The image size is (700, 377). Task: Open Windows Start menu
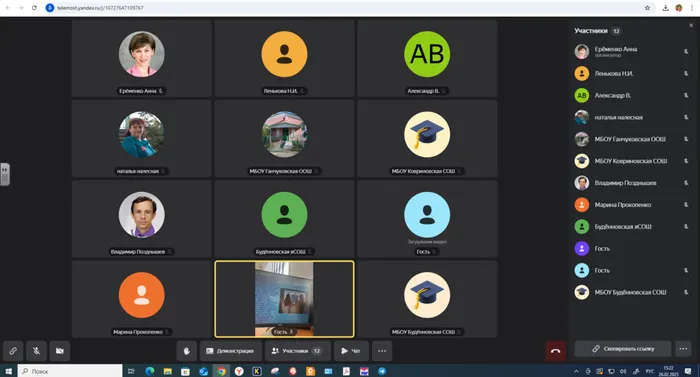pos(8,371)
